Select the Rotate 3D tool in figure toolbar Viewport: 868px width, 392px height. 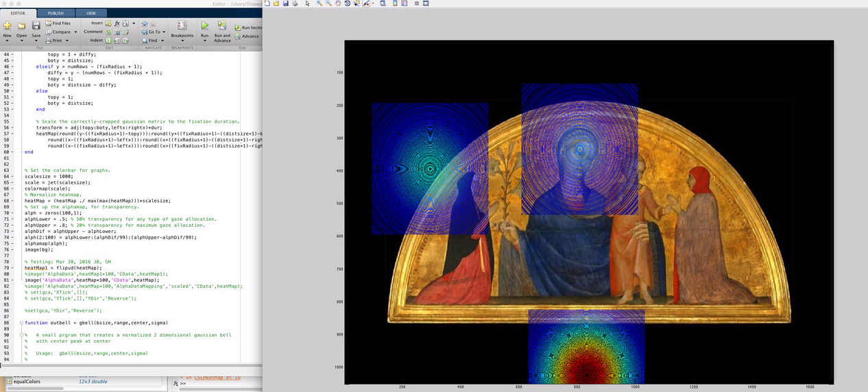point(348,3)
